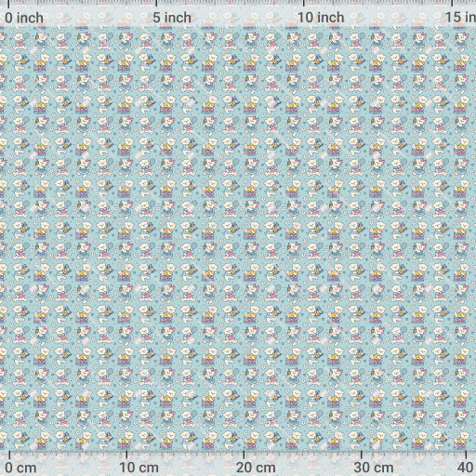Click the tick mark above "30 cm"
The image size is (476, 476).
coord(361,455)
